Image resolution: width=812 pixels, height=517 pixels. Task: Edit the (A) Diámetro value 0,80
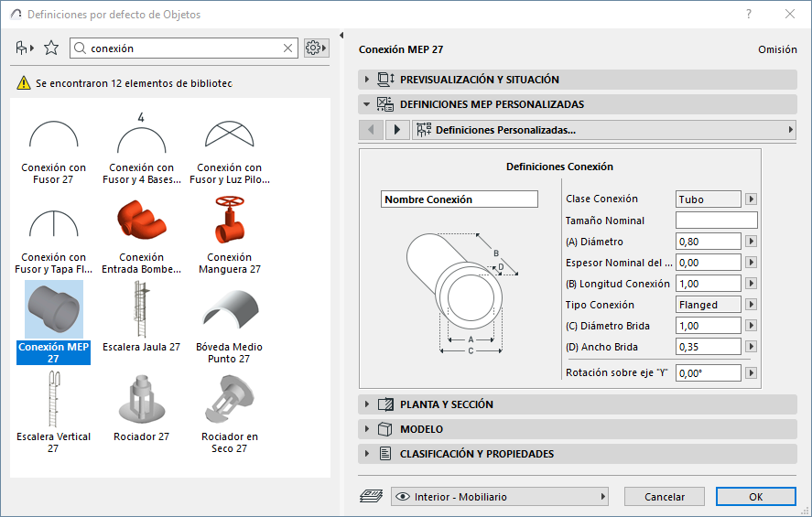click(708, 242)
